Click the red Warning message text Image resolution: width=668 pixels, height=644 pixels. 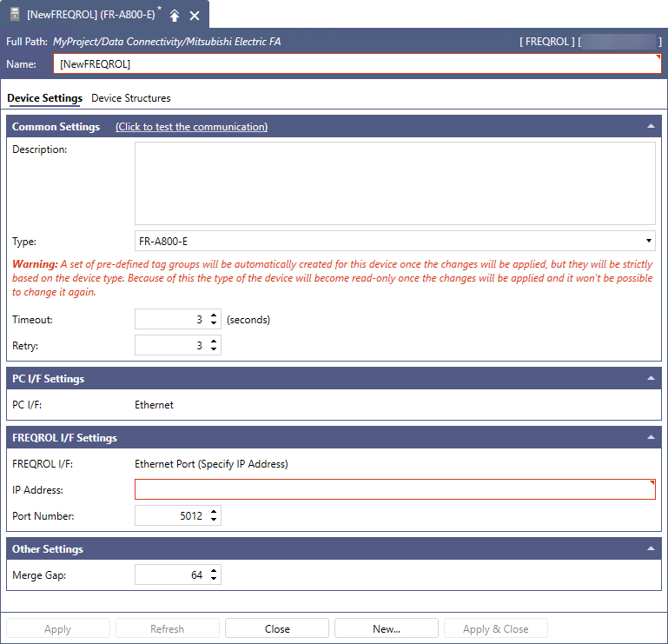333,278
